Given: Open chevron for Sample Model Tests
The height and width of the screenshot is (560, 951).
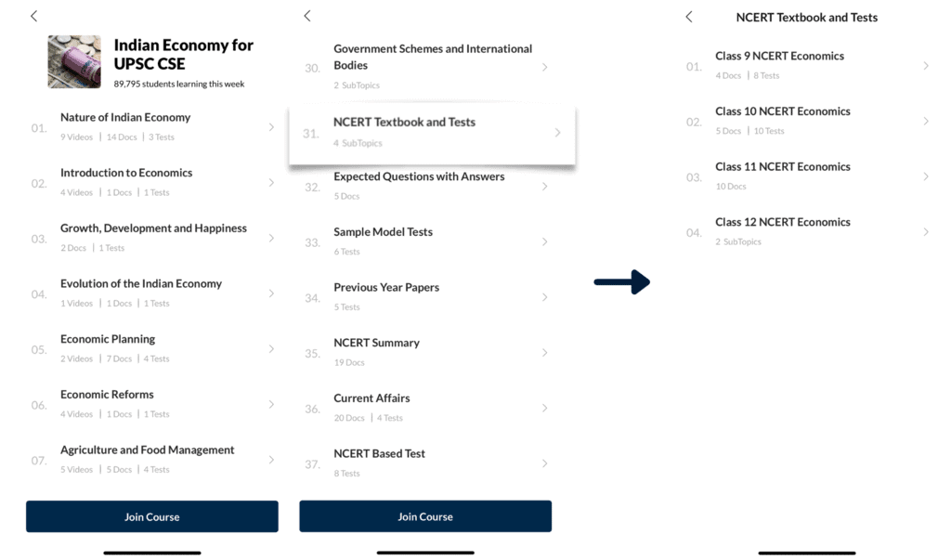Looking at the screenshot, I should 544,241.
